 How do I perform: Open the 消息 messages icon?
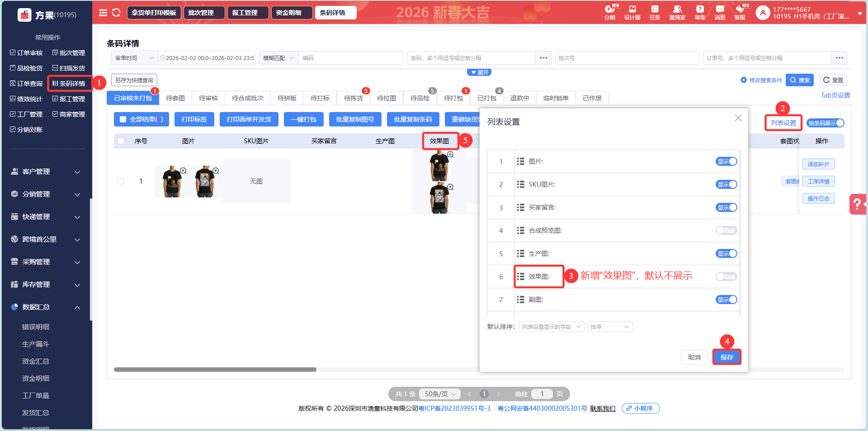720,13
